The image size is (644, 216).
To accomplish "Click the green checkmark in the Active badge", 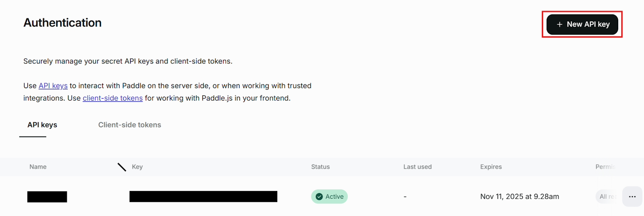I will 319,197.
